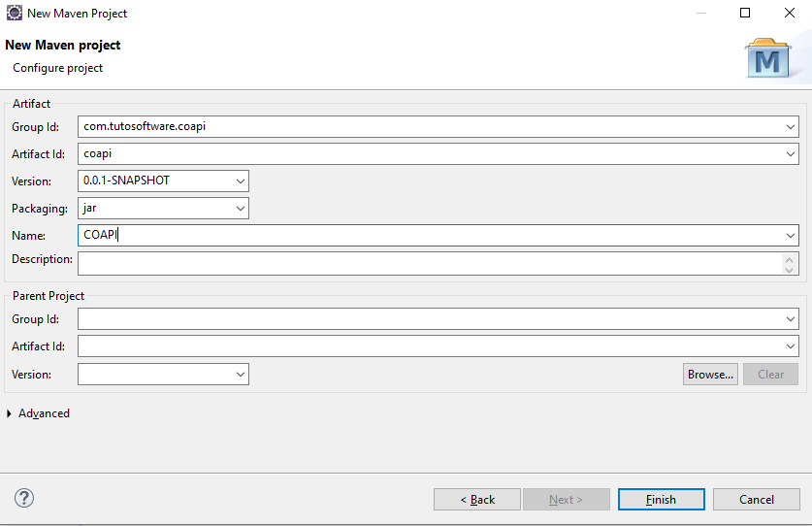The image size is (812, 526).
Task: Click the Description scroll up arrow
Action: tap(790, 259)
